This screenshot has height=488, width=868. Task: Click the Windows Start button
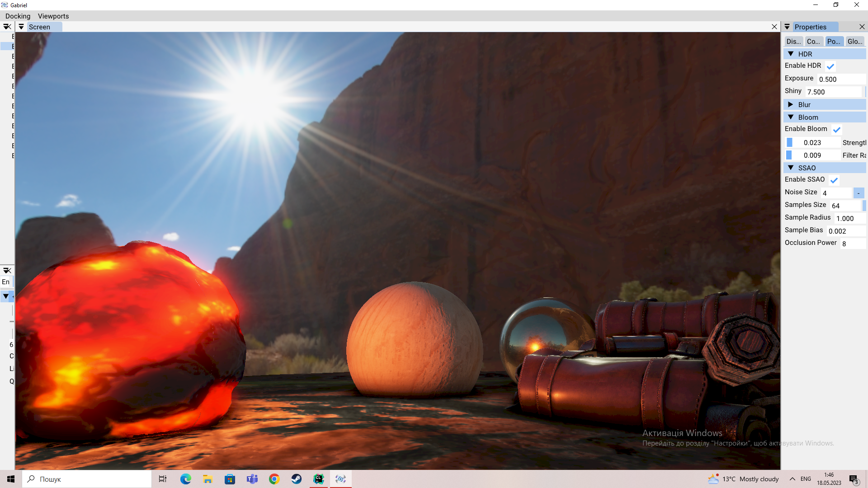(x=10, y=479)
